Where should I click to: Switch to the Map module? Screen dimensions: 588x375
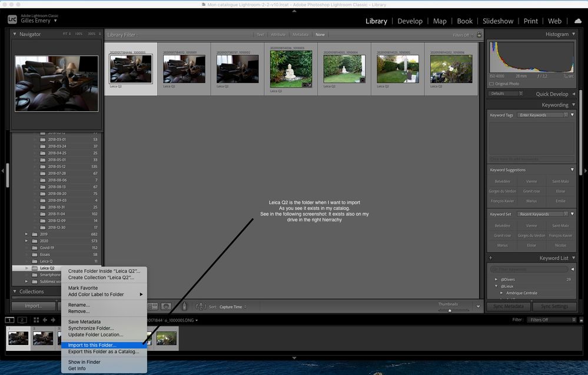click(x=440, y=21)
